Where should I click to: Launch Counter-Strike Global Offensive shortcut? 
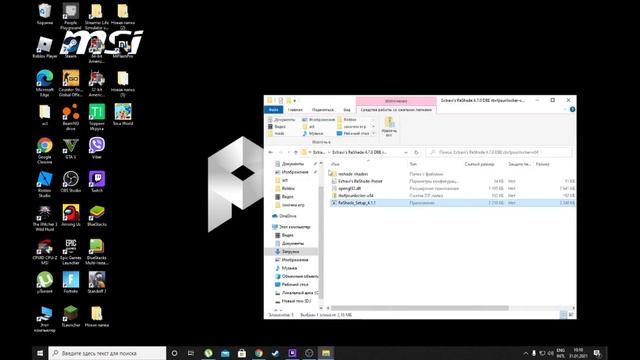pos(71,83)
